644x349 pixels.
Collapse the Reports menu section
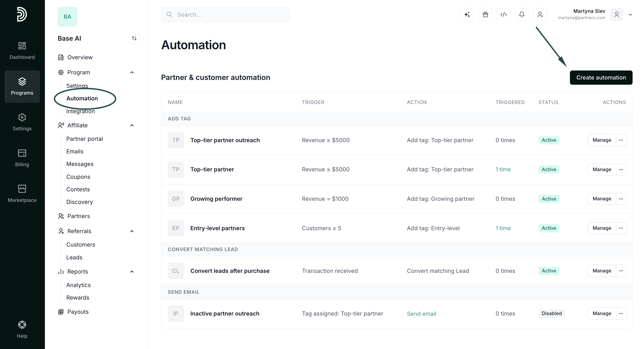coord(132,272)
